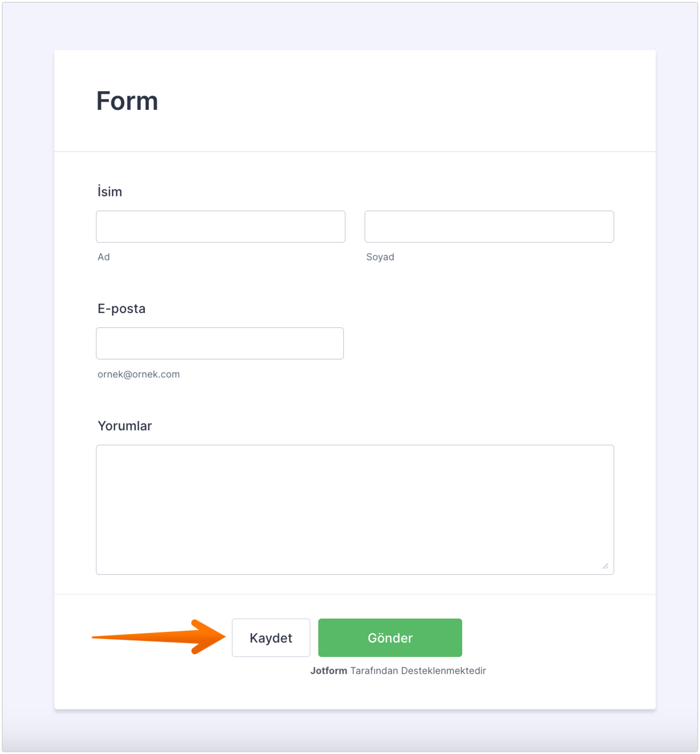Viewport: 700px width, 754px height.
Task: Open the Jotform branding link
Action: click(328, 671)
